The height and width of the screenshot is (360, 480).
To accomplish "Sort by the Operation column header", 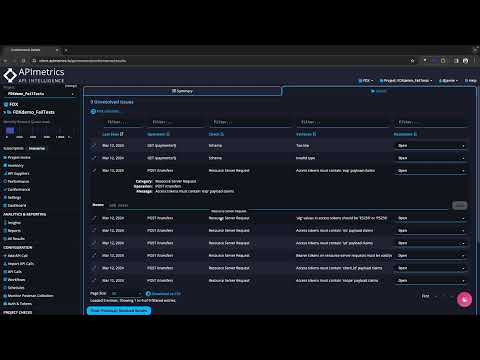I will click(x=159, y=134).
